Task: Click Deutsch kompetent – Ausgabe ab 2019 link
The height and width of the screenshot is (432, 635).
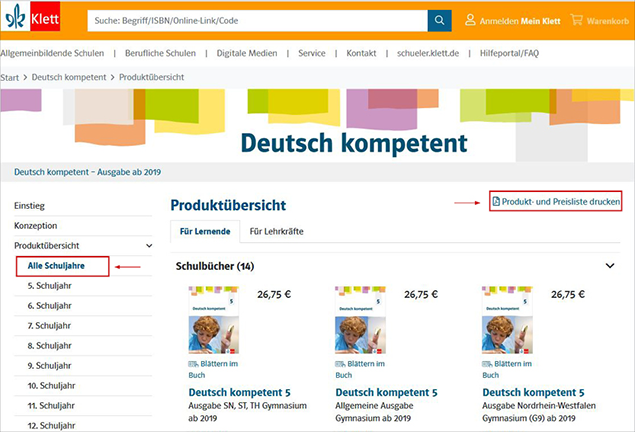Action: pyautogui.click(x=87, y=172)
